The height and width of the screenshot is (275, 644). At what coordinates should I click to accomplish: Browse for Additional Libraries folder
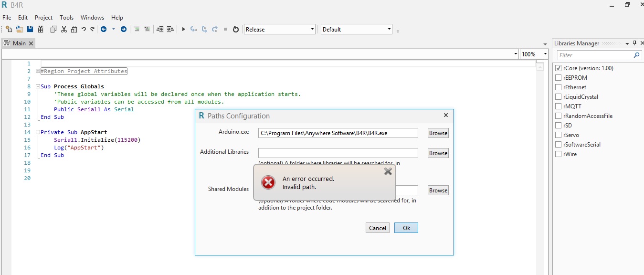click(438, 153)
